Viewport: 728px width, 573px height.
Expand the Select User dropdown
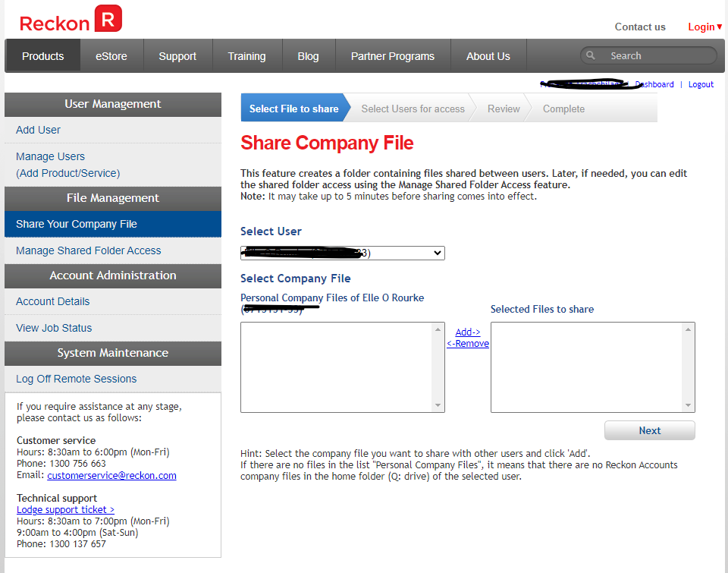click(x=343, y=253)
